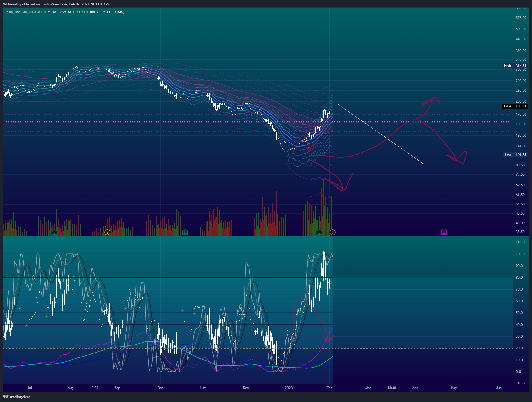Click the low value 'L182.61' in legend

(x=79, y=12)
